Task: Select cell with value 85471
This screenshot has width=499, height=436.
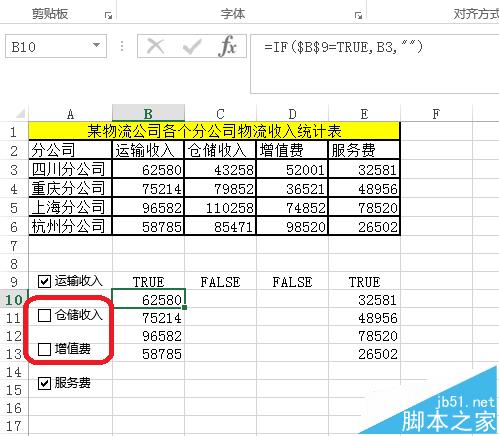Action: (220, 226)
